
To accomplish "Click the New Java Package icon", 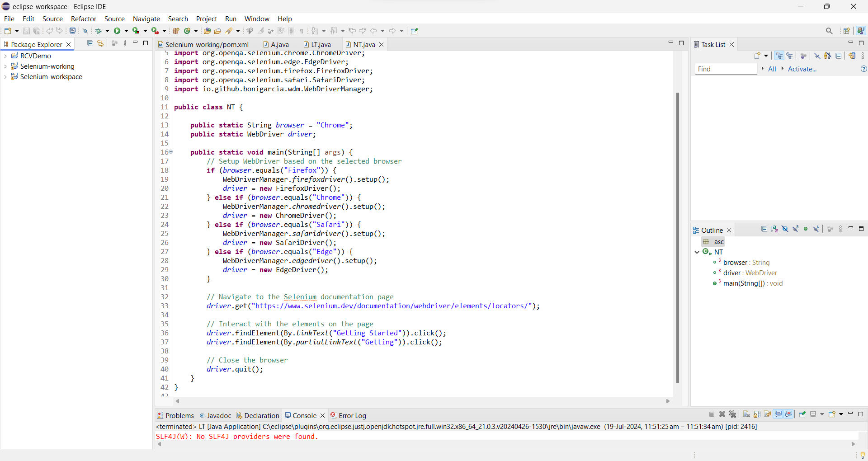I will pyautogui.click(x=176, y=31).
